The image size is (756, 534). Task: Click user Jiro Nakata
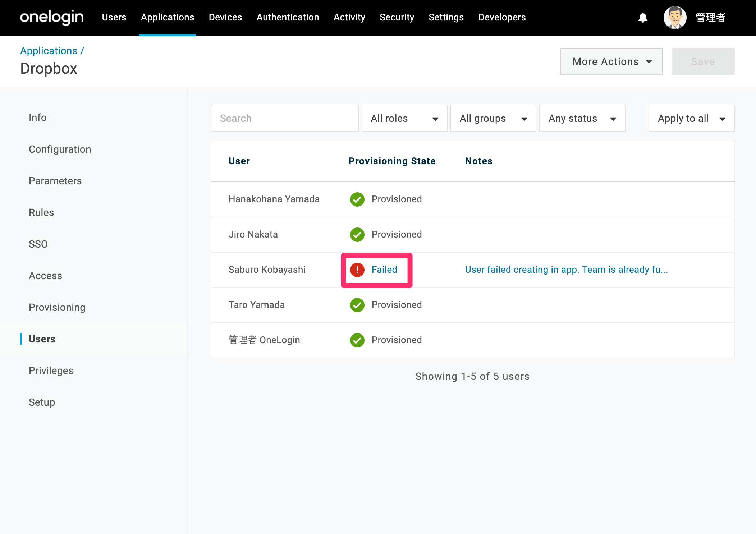[x=253, y=234]
